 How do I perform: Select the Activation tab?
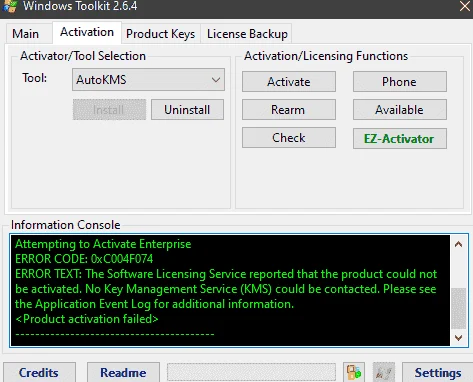(87, 32)
